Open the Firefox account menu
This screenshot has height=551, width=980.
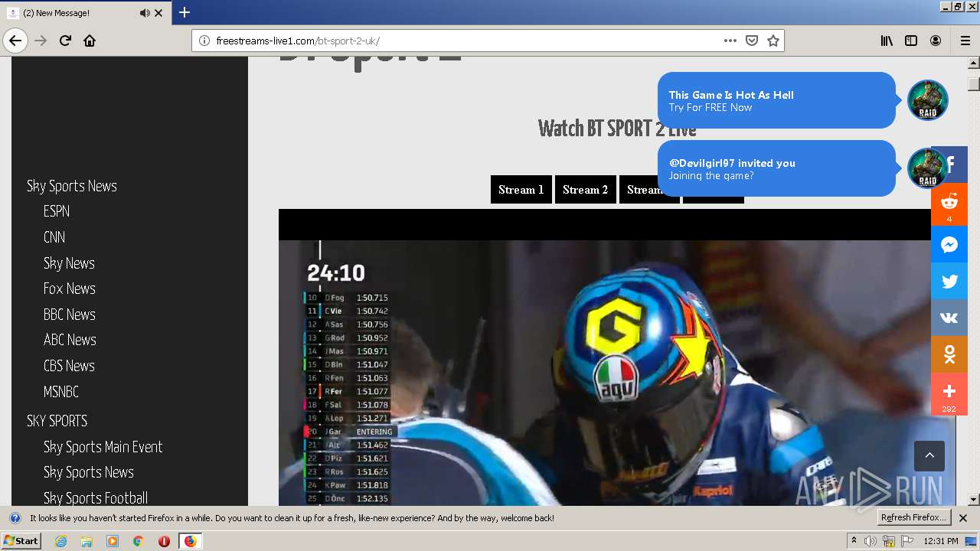[x=936, y=41]
